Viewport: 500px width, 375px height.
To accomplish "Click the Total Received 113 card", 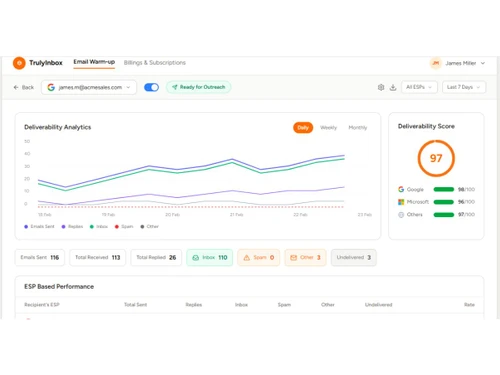I will pos(98,258).
